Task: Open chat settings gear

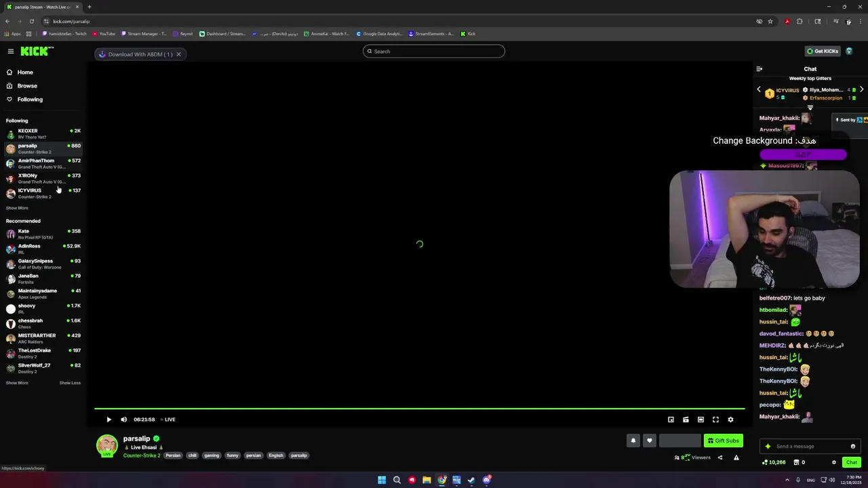Action: coord(834,462)
